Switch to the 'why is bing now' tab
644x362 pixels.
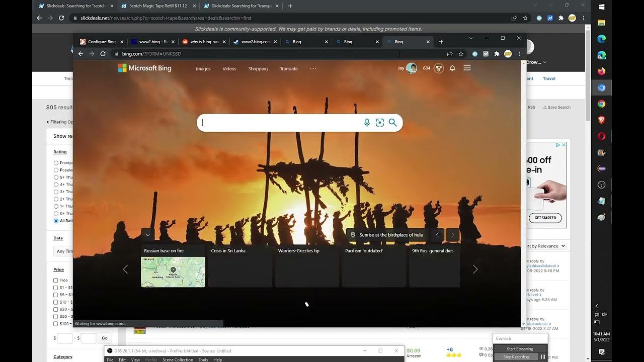[204, 42]
